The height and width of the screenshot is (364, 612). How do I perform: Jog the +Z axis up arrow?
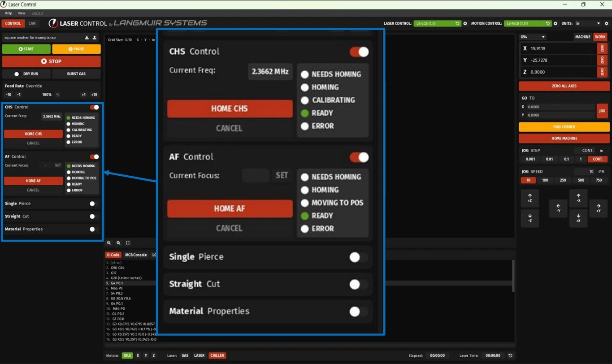point(530,198)
